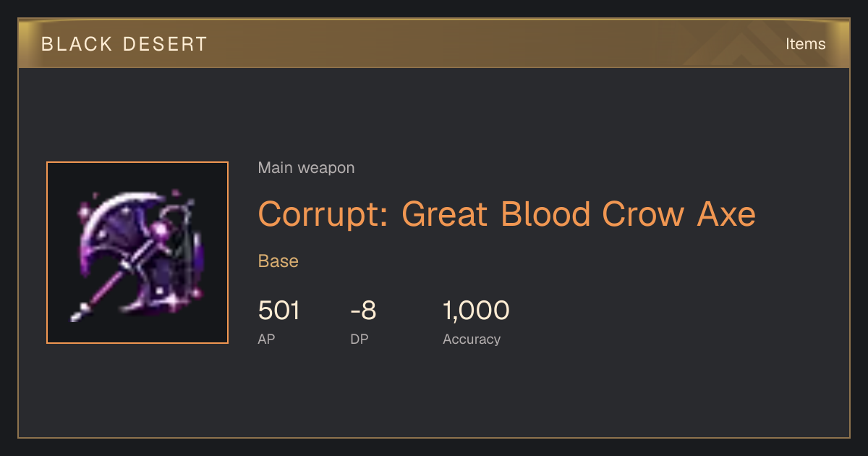Click the purple crow axe item icon
This screenshot has height=456, width=868.
(137, 253)
